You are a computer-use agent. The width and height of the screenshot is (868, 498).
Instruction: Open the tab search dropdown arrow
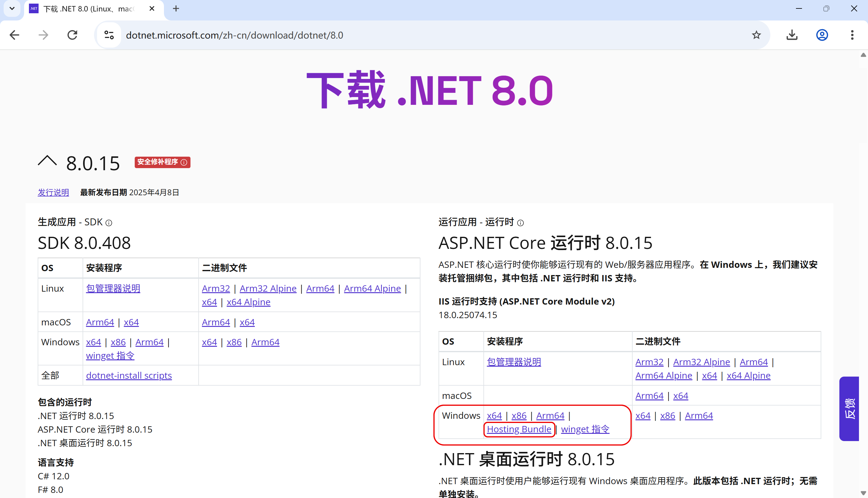pyautogui.click(x=12, y=8)
